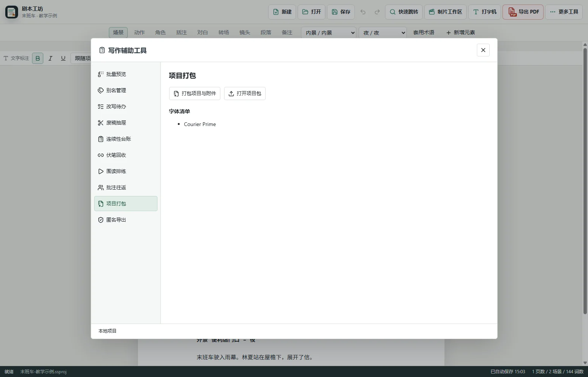Open the 制片工作区 workspace
The image size is (588, 377).
(x=446, y=12)
